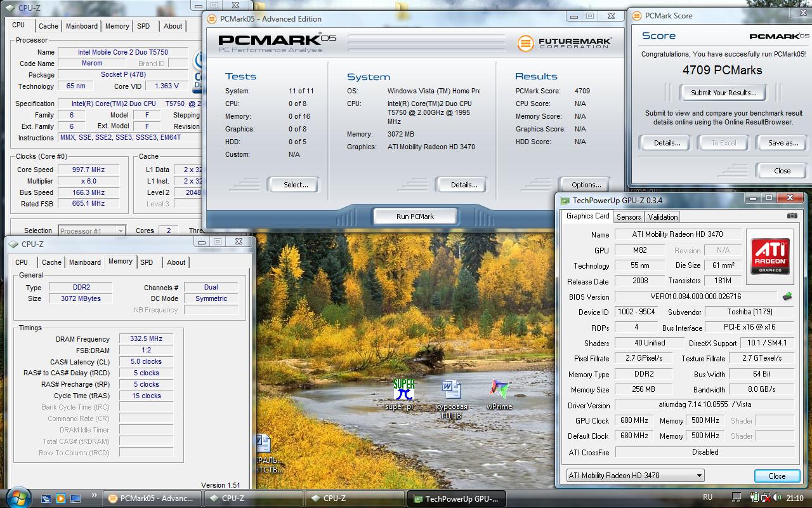Open the wPrime desktop shortcut
This screenshot has width=812, height=508.
pos(499,394)
